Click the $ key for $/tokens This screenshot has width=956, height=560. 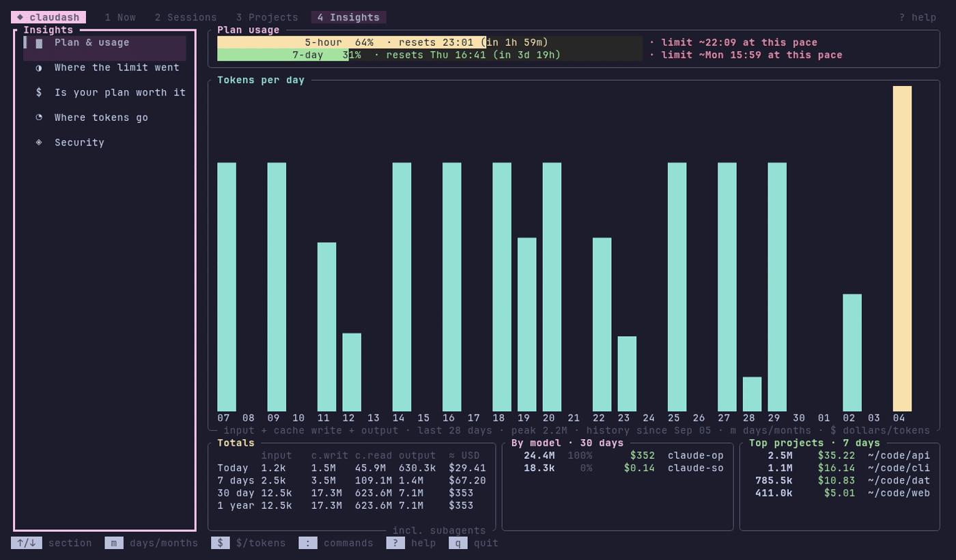click(x=221, y=543)
